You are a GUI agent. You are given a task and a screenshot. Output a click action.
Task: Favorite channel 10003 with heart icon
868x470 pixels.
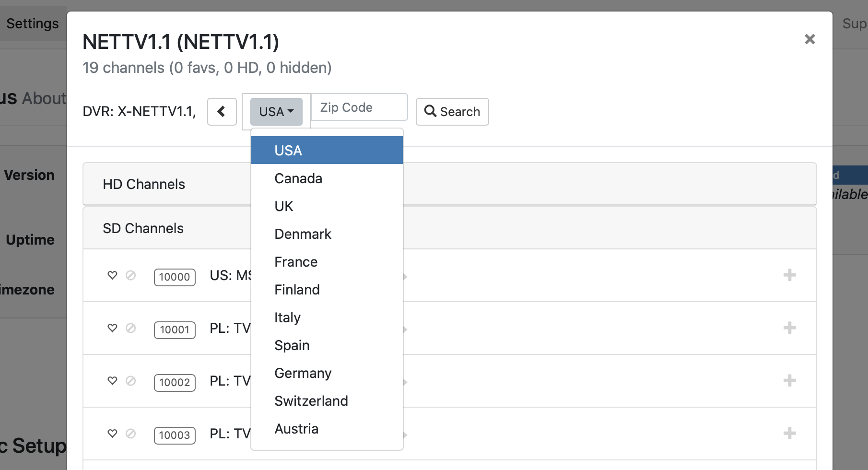[x=112, y=434]
